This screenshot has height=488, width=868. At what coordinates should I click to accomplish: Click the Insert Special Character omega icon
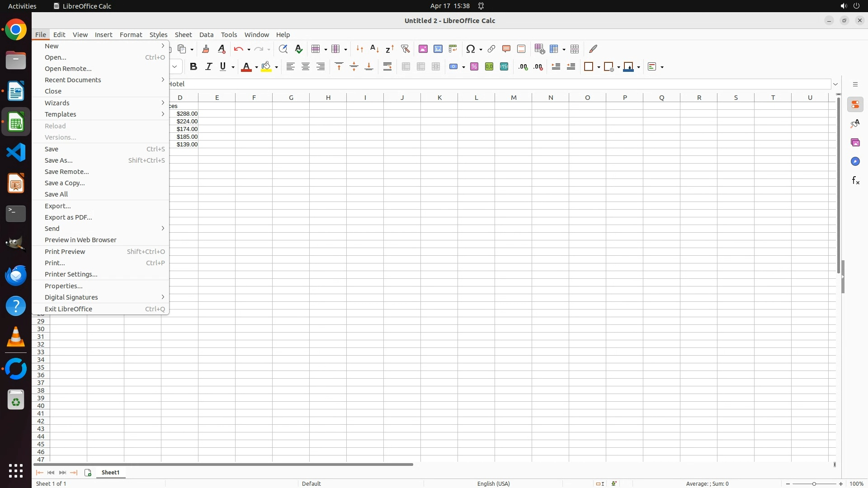coord(471,49)
